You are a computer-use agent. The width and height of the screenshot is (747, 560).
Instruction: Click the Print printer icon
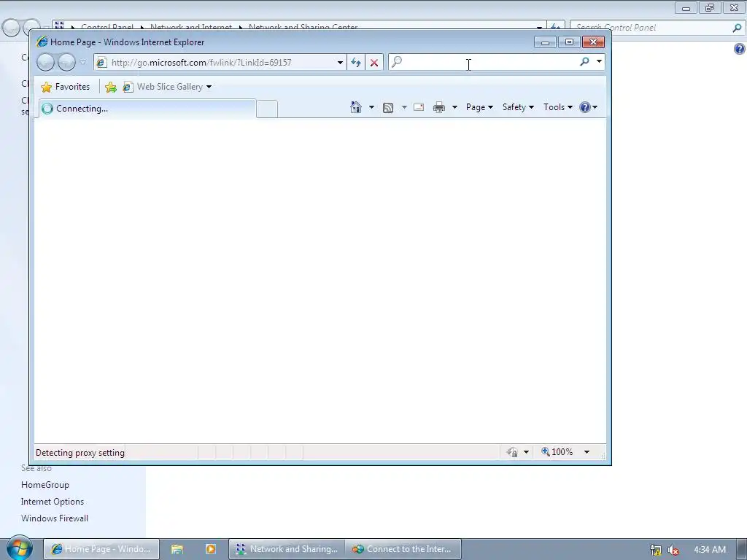point(439,107)
